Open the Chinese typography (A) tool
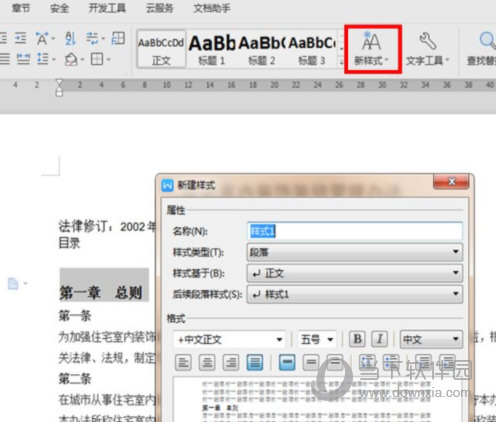496x422 pixels. point(42,38)
